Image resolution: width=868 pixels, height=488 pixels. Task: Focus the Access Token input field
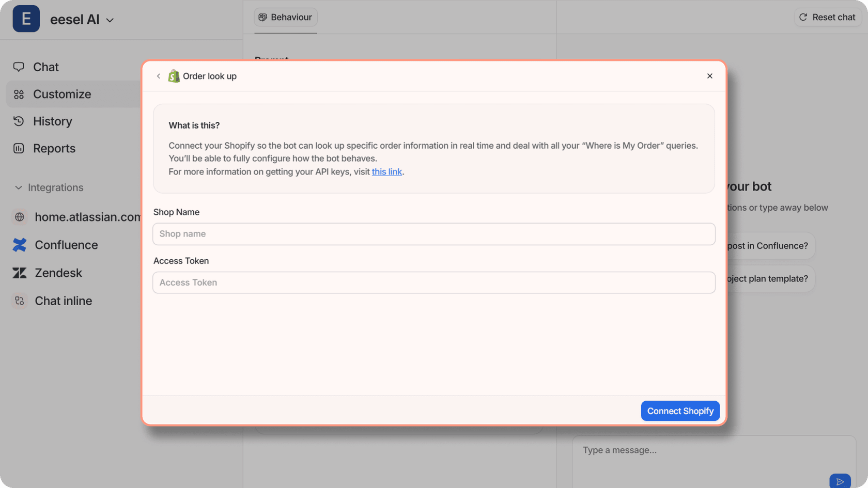click(x=434, y=282)
